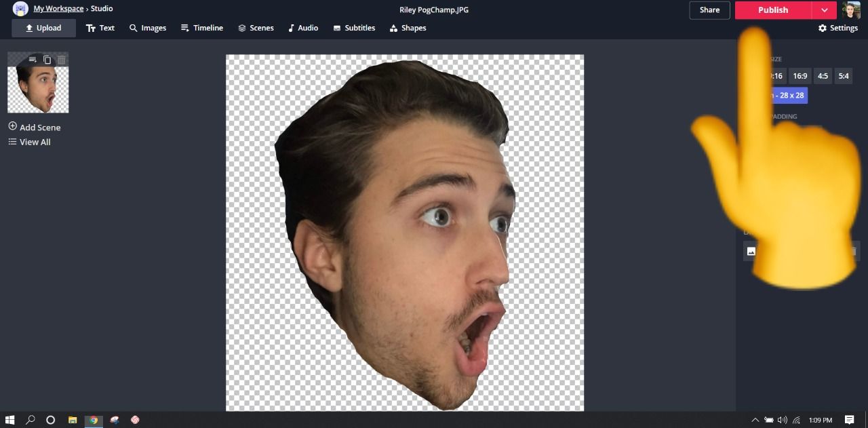Click the Upload button
Screen dimensions: 868x428
pos(43,28)
